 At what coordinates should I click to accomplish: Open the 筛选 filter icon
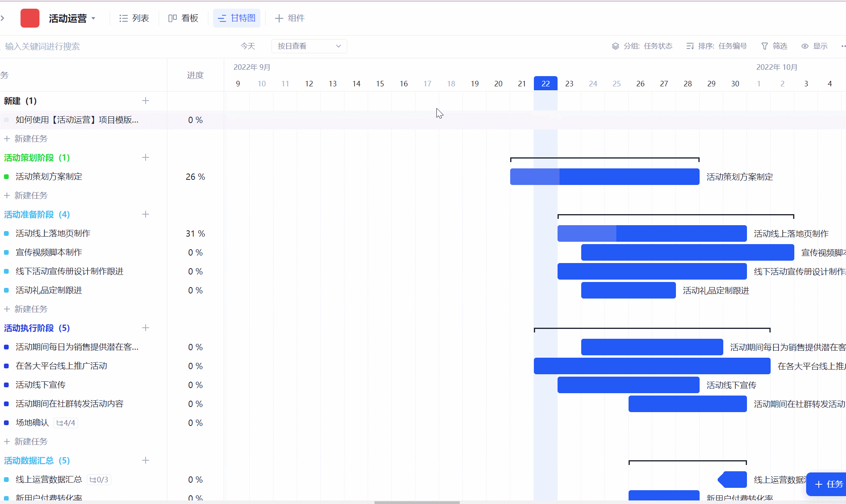pos(765,46)
